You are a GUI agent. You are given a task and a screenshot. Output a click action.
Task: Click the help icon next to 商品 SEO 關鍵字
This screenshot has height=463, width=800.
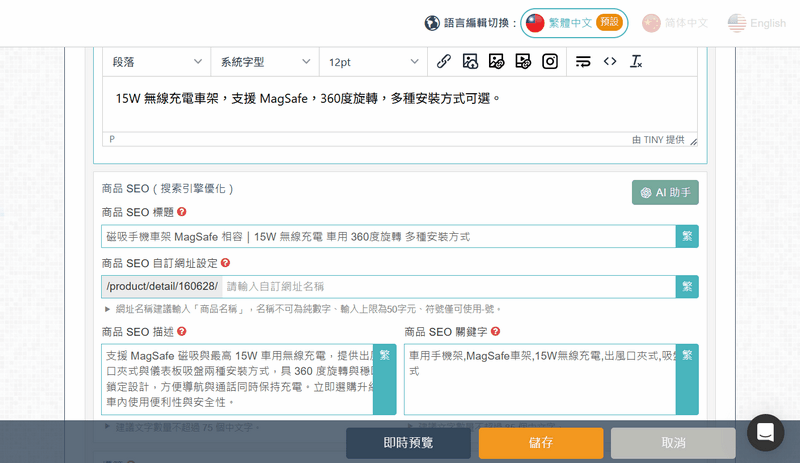point(495,331)
